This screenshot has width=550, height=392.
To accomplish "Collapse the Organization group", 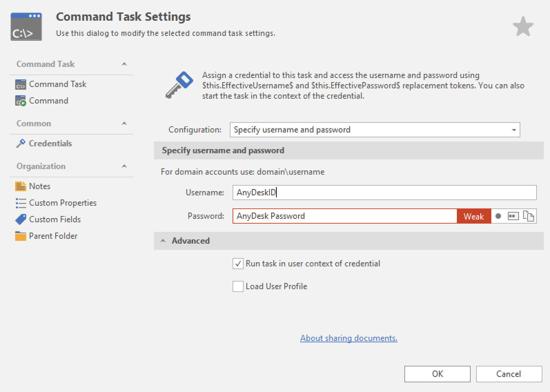I will coord(124,166).
